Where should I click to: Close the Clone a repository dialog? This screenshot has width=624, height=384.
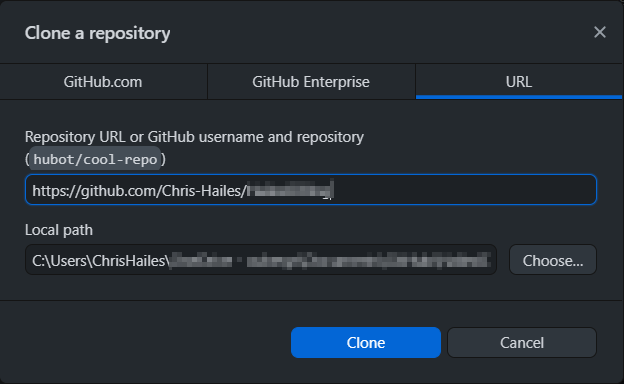[x=600, y=32]
